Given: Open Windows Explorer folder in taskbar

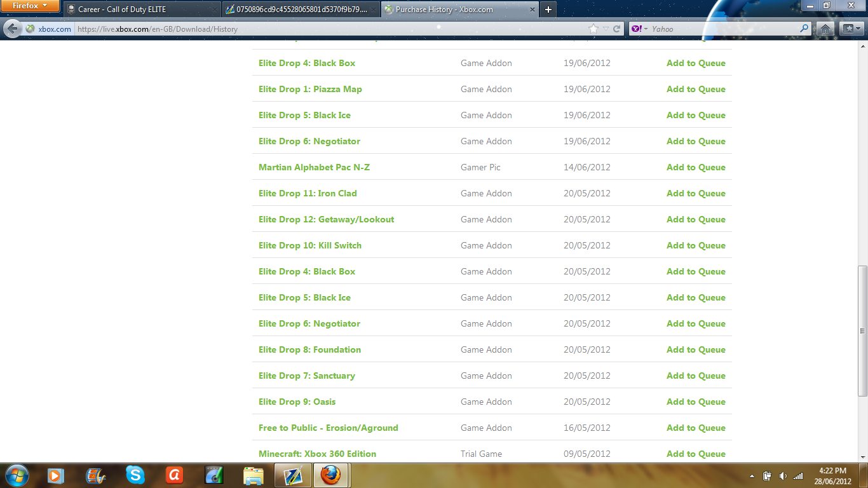Looking at the screenshot, I should click(253, 475).
